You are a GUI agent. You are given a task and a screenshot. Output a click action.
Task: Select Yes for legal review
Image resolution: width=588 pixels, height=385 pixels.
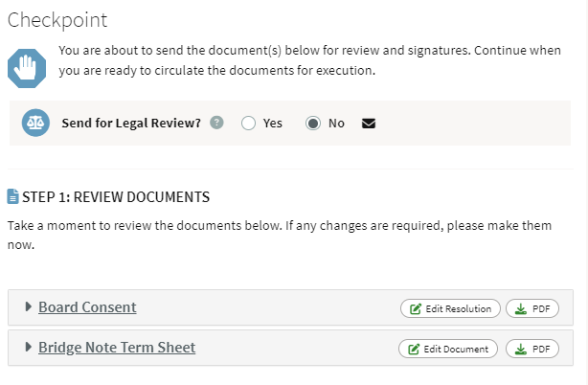click(x=248, y=123)
